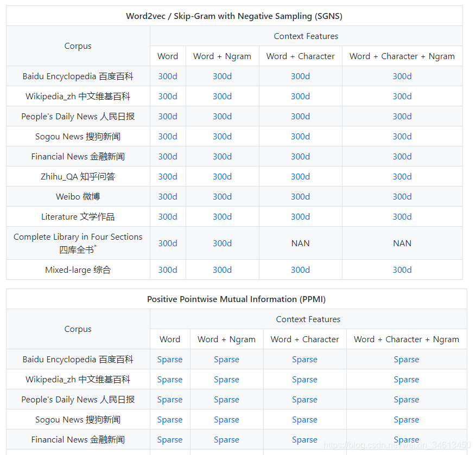Open PPMI People's Daily News Word Sparse
The image size is (476, 455).
pyautogui.click(x=170, y=400)
